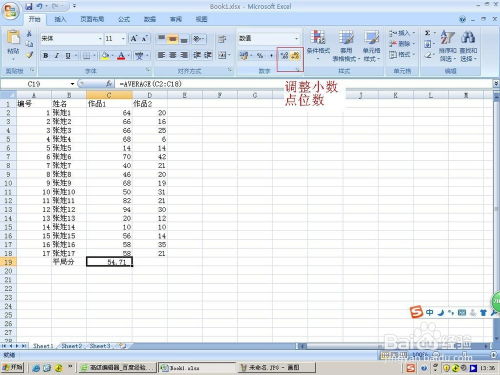The width and height of the screenshot is (500, 375).
Task: Open the Sheet2 worksheet tab
Action: [72, 346]
